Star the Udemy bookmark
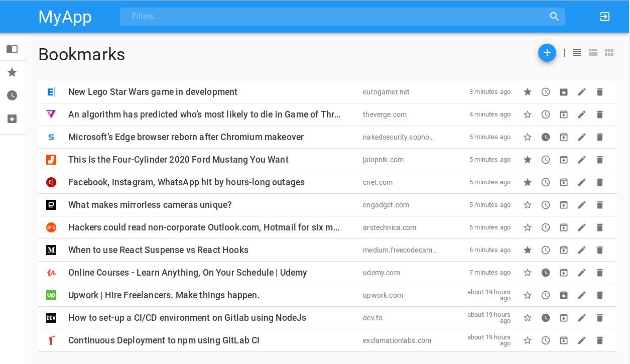The width and height of the screenshot is (630, 364). tap(528, 273)
